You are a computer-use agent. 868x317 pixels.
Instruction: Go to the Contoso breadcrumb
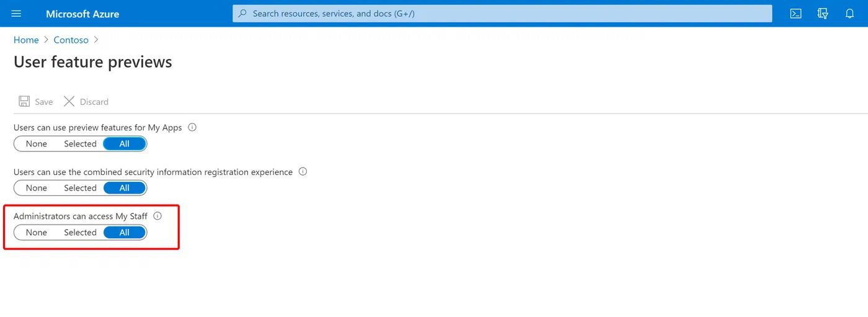[x=71, y=40]
